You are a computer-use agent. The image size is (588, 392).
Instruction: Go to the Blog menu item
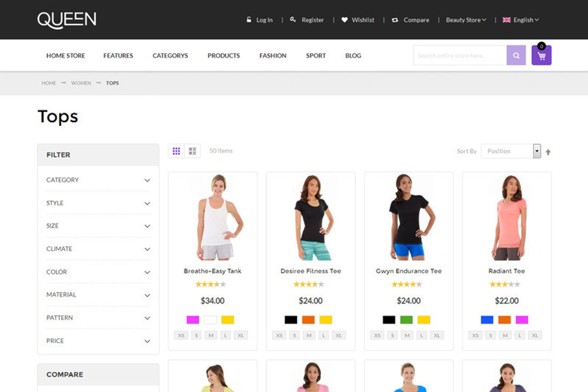(x=353, y=56)
